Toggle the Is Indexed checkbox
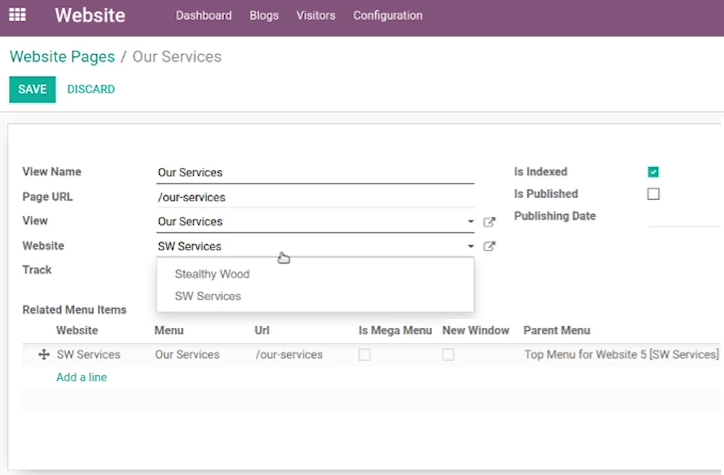 [653, 172]
